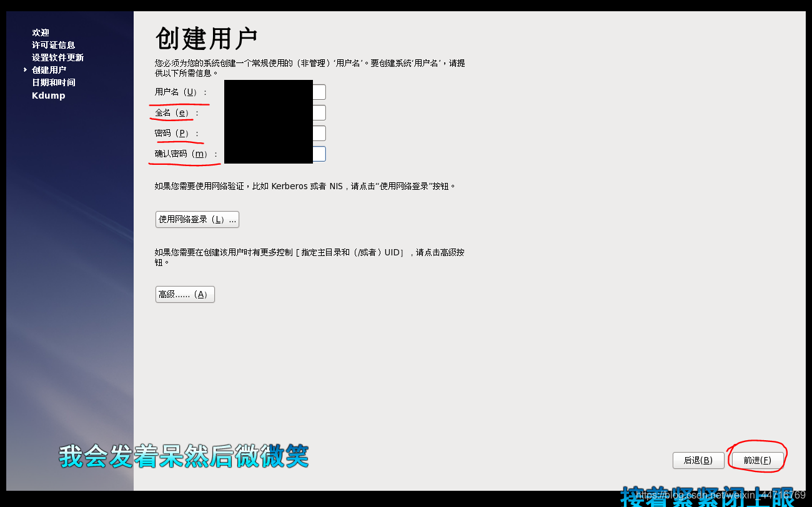Click the 用户名(U) label
The height and width of the screenshot is (507, 812).
[181, 92]
